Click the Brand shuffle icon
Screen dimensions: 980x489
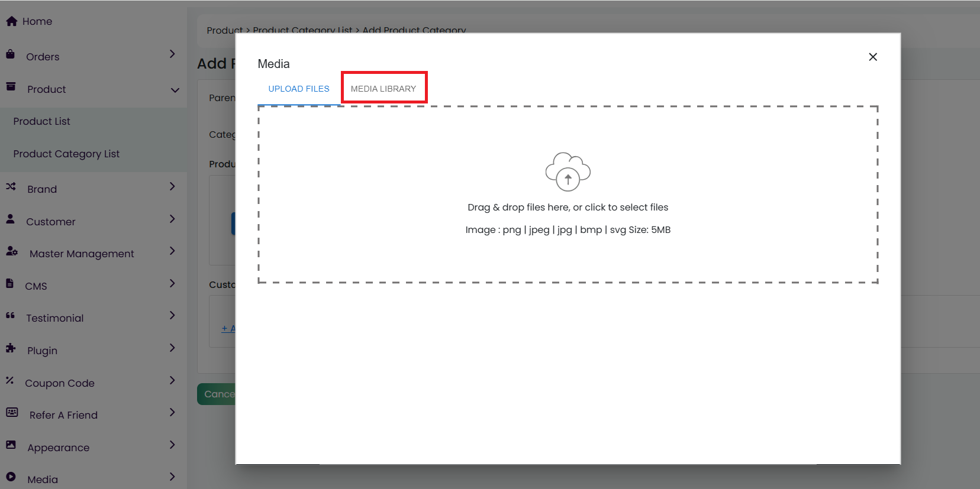pyautogui.click(x=11, y=187)
